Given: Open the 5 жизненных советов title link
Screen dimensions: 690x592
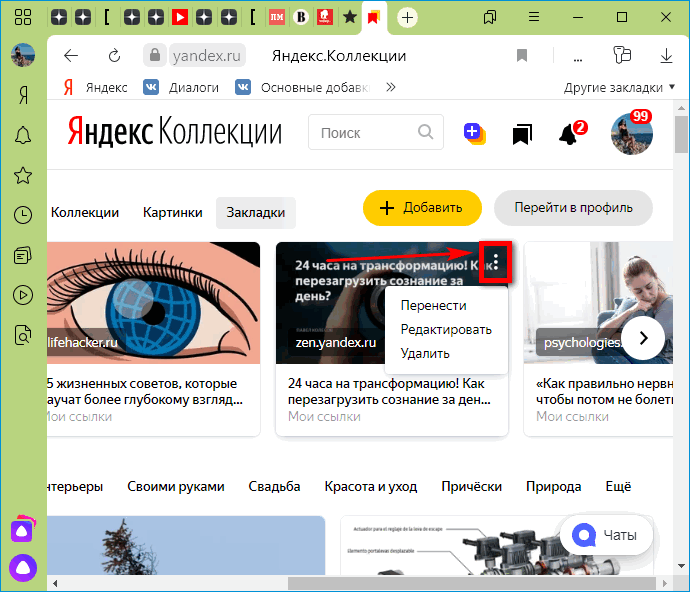Looking at the screenshot, I should click(145, 392).
